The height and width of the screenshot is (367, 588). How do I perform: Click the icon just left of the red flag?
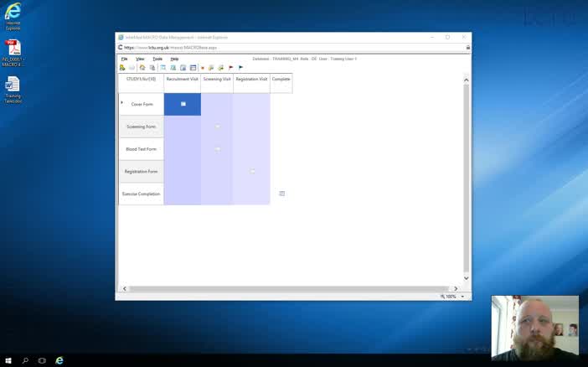pyautogui.click(x=221, y=68)
